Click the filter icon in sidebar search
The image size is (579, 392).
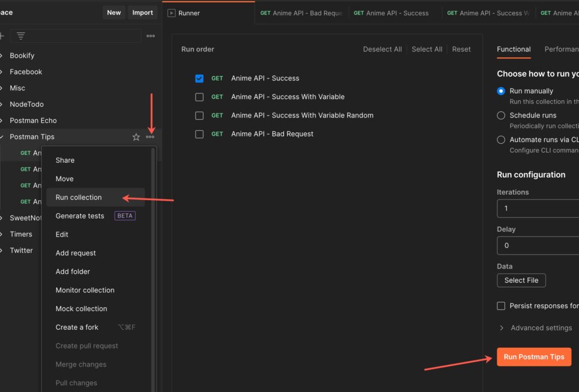pos(21,36)
